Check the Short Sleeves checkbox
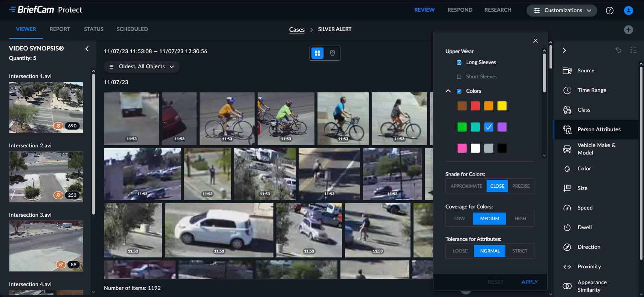 click(459, 77)
